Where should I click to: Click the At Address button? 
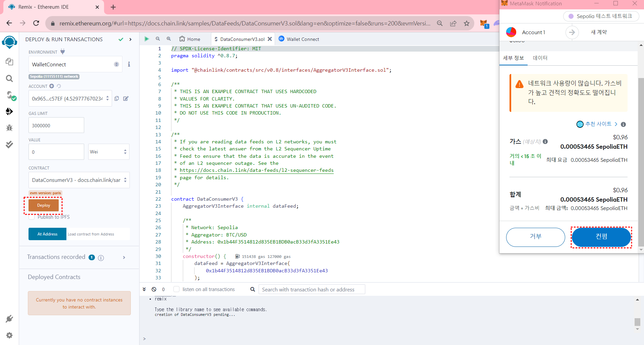[x=47, y=234]
